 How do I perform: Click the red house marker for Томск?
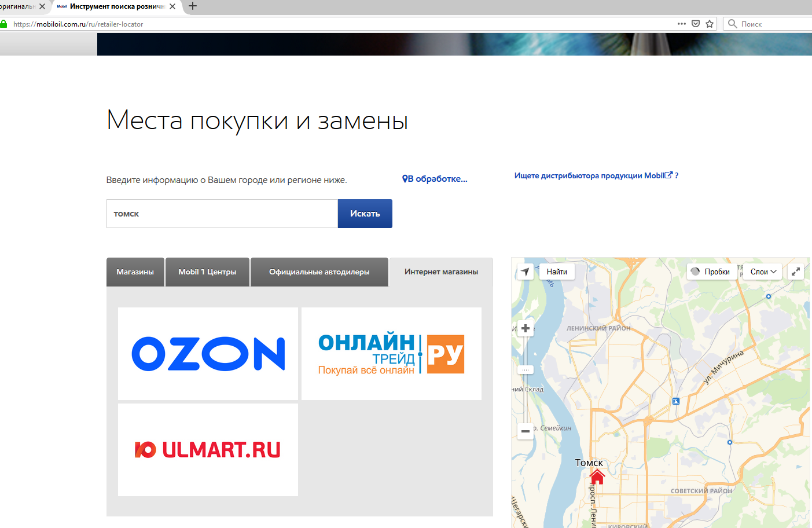(597, 476)
